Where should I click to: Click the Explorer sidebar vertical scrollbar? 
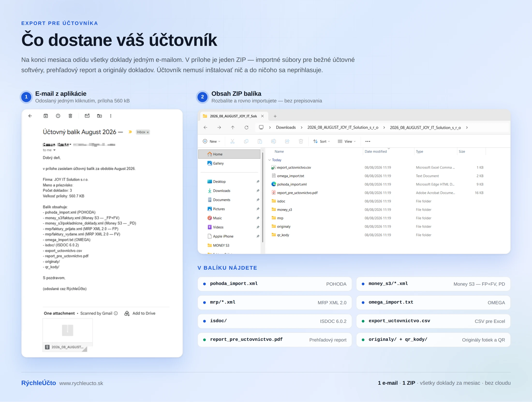[x=263, y=197]
